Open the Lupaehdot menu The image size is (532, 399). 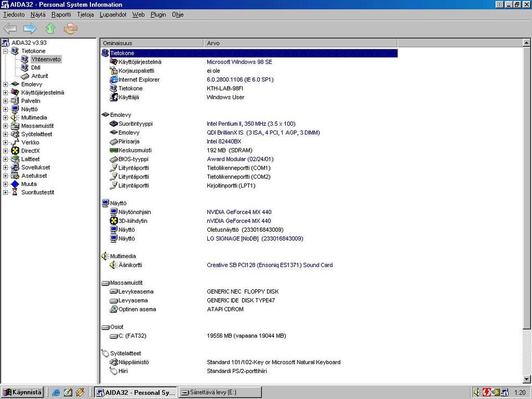[x=113, y=14]
